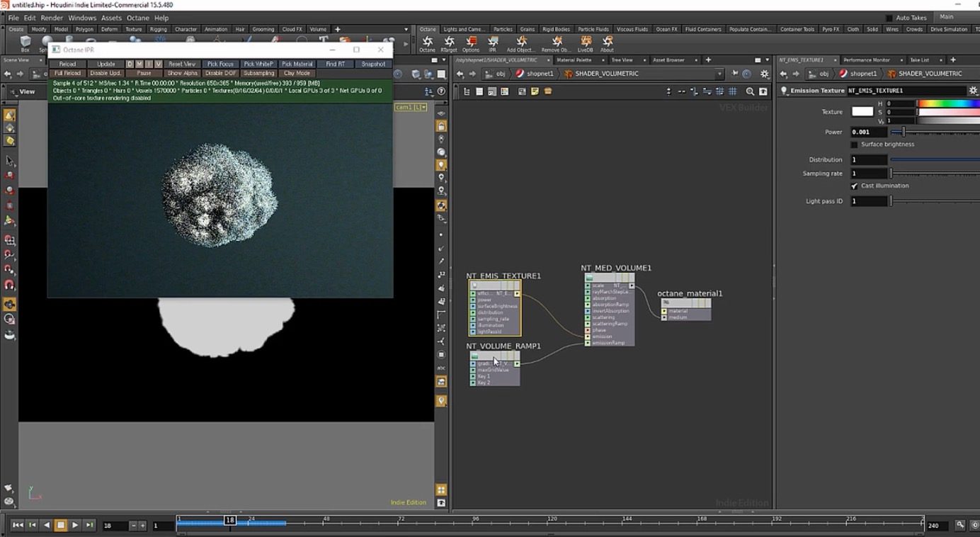
Task: Click the Power slider track
Action: 935,132
